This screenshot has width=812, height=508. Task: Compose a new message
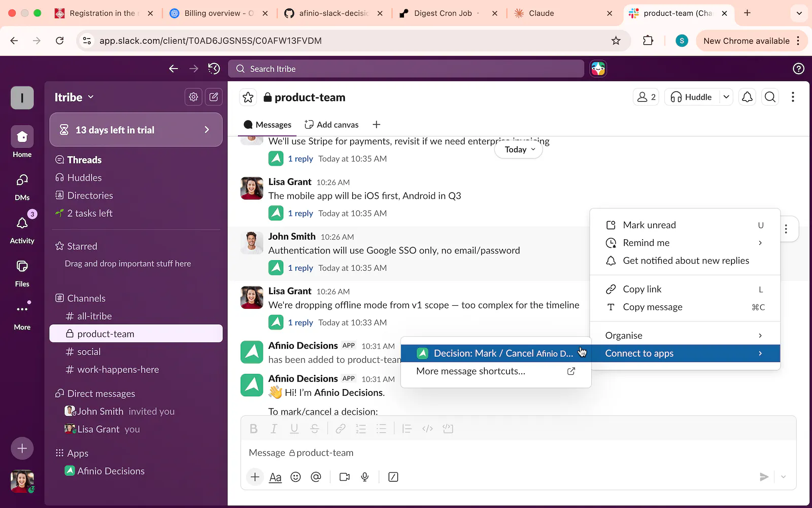click(214, 97)
